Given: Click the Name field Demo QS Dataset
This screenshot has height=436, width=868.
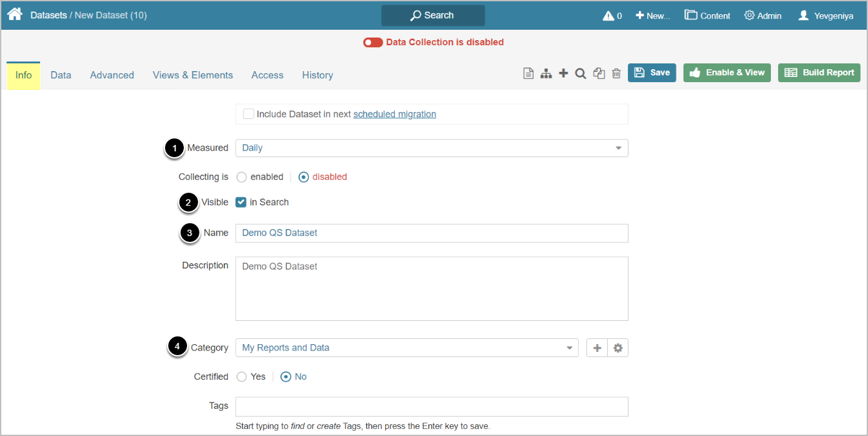Looking at the screenshot, I should click(x=432, y=233).
